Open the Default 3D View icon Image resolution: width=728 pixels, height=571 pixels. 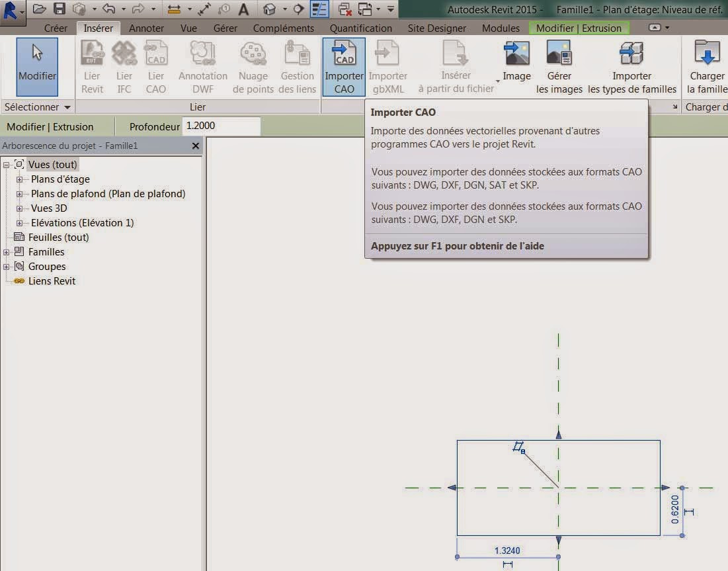point(269,9)
